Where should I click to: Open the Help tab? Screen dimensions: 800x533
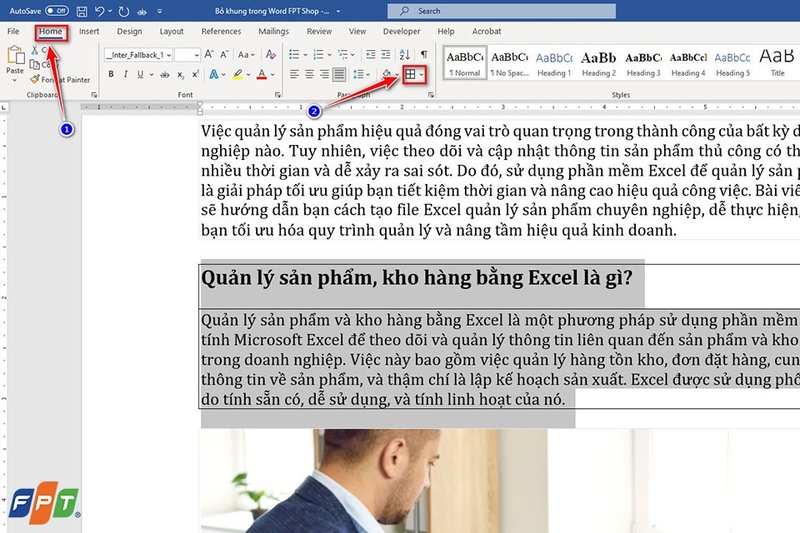pyautogui.click(x=445, y=31)
